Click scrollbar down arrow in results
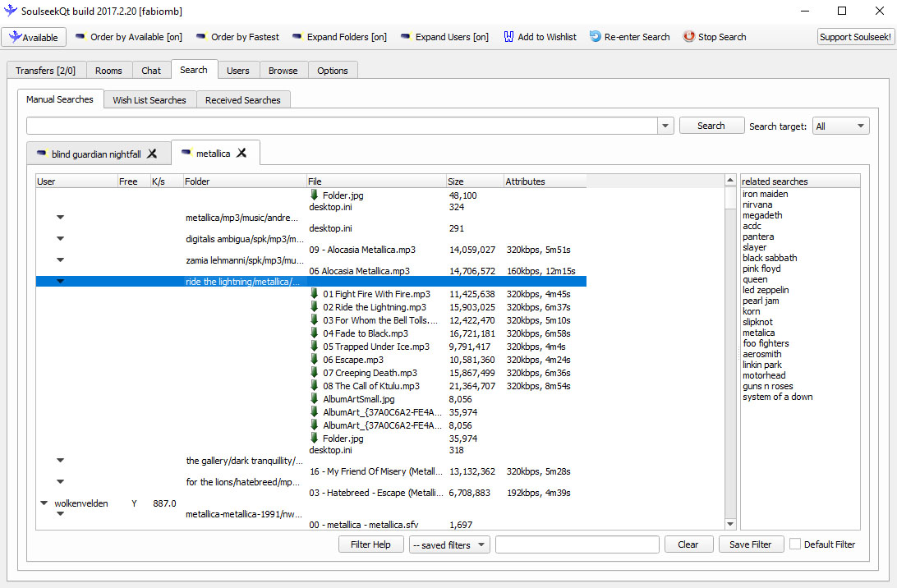 (x=730, y=524)
